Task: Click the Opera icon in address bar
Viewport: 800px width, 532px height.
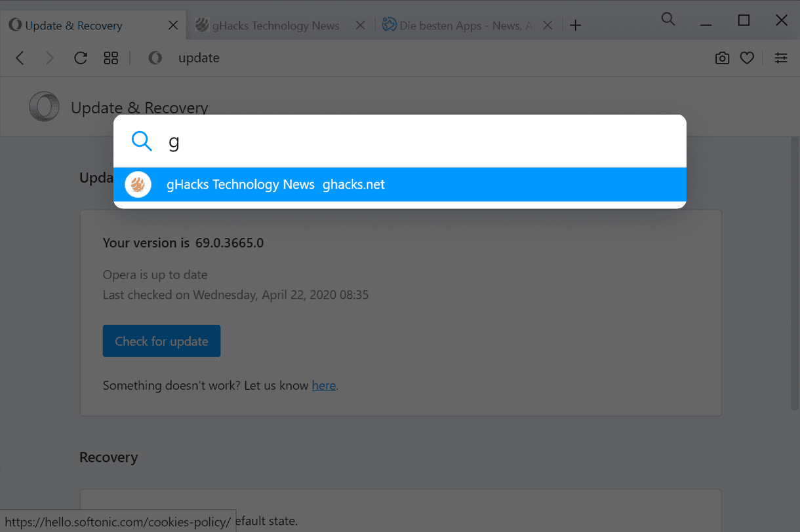Action: (x=155, y=58)
